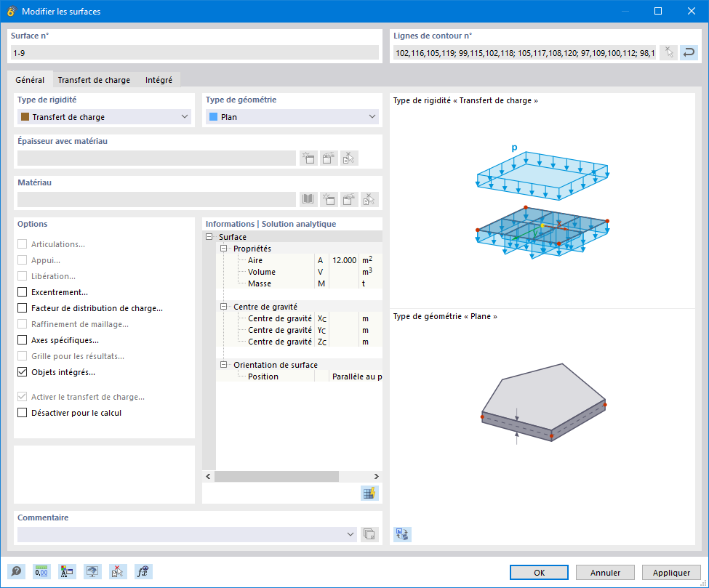Open the material library book icon
This screenshot has width=709, height=588.
tap(308, 199)
